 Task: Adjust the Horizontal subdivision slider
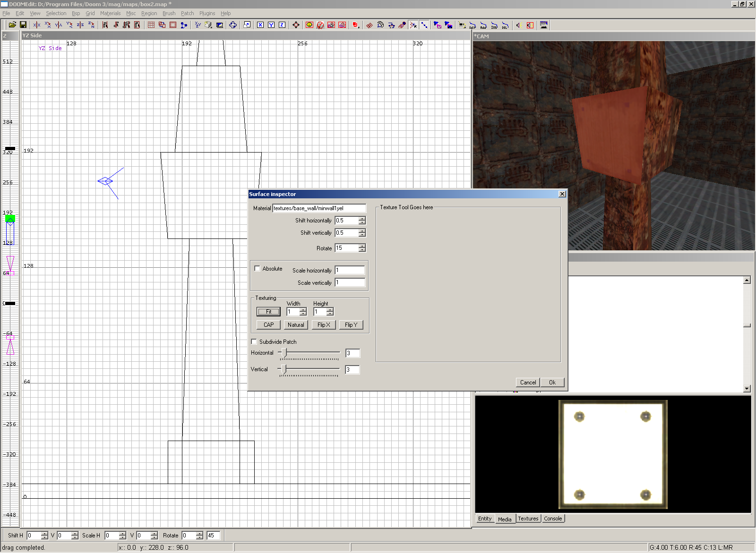[x=284, y=353]
